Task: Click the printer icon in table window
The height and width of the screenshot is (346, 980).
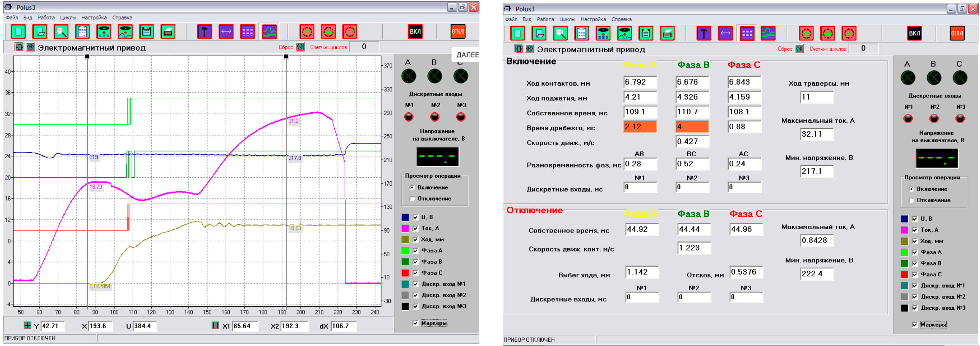Action: click(x=667, y=33)
